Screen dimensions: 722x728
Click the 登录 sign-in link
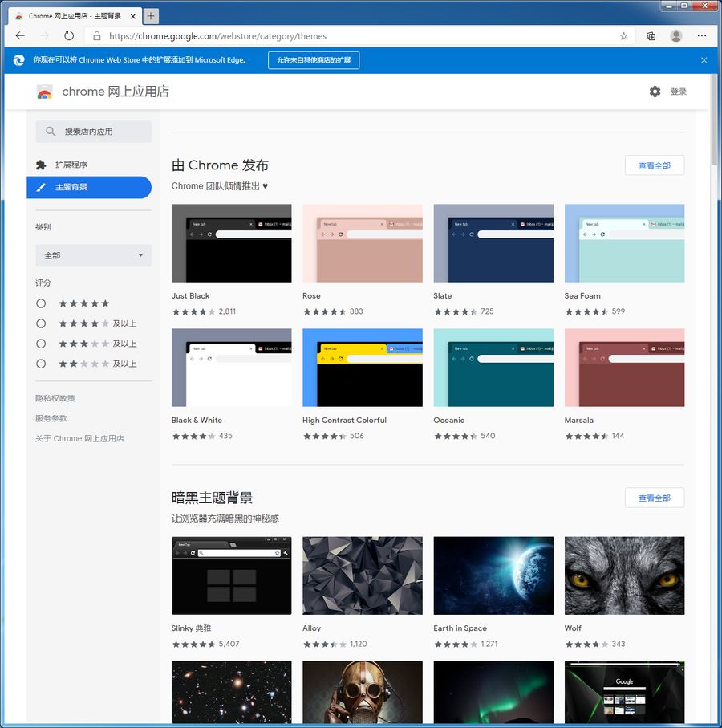[679, 92]
